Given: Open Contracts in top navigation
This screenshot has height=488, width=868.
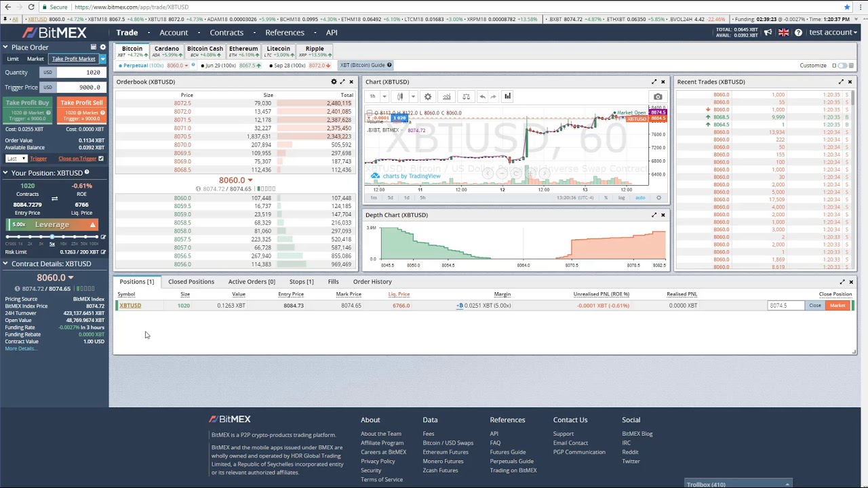Looking at the screenshot, I should pyautogui.click(x=226, y=33).
